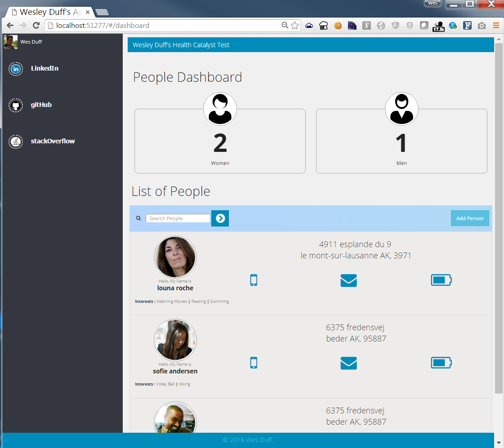Click the 2016 Wes Duff footer text

tap(248, 440)
